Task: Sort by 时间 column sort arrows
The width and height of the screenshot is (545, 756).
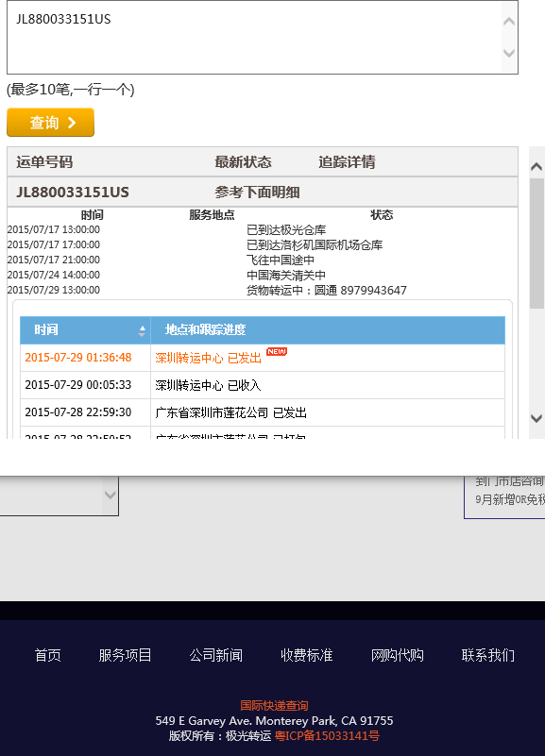Action: pyautogui.click(x=142, y=330)
